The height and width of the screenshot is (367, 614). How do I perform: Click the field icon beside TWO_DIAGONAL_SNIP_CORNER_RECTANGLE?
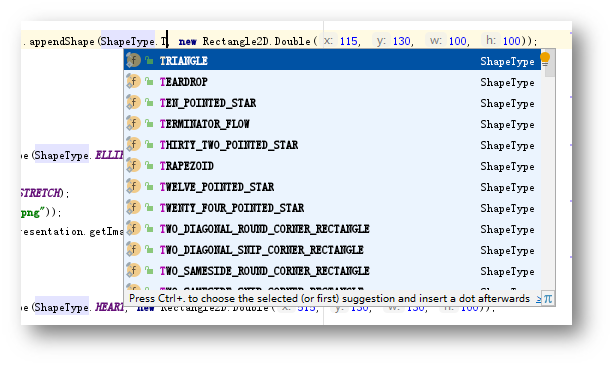(x=133, y=249)
